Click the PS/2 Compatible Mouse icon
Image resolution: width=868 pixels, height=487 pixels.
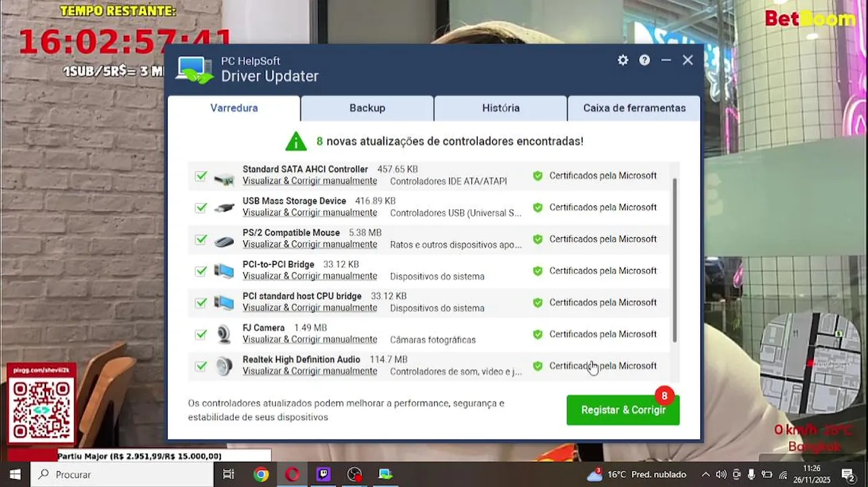tap(224, 241)
